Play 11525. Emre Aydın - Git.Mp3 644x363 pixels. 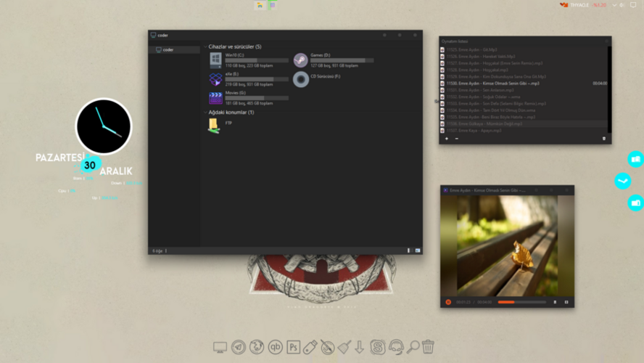click(x=524, y=50)
